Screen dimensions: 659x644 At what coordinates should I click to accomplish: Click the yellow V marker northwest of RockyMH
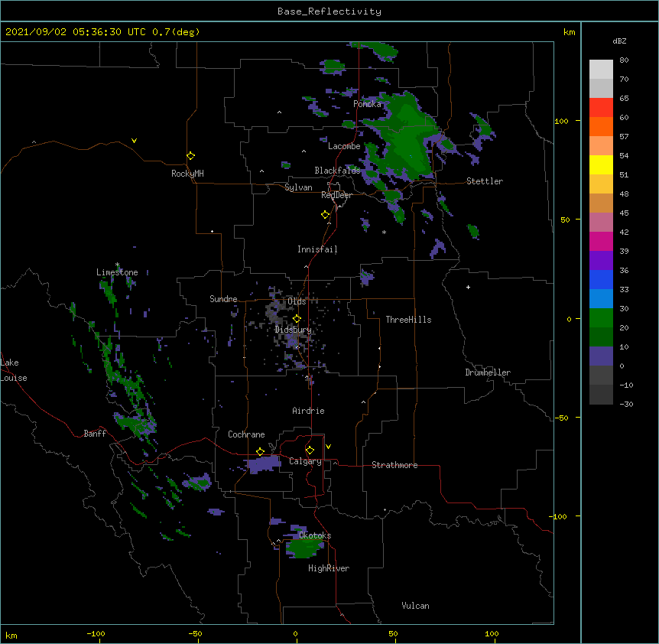134,141
